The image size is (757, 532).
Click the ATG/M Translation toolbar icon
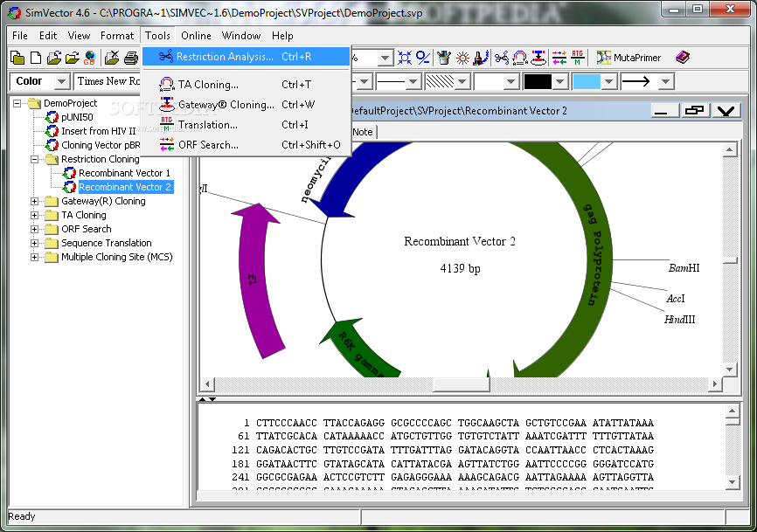tap(578, 58)
